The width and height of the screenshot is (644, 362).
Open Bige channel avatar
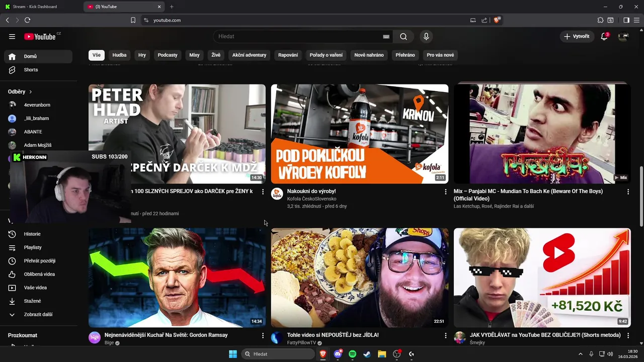[95, 337]
